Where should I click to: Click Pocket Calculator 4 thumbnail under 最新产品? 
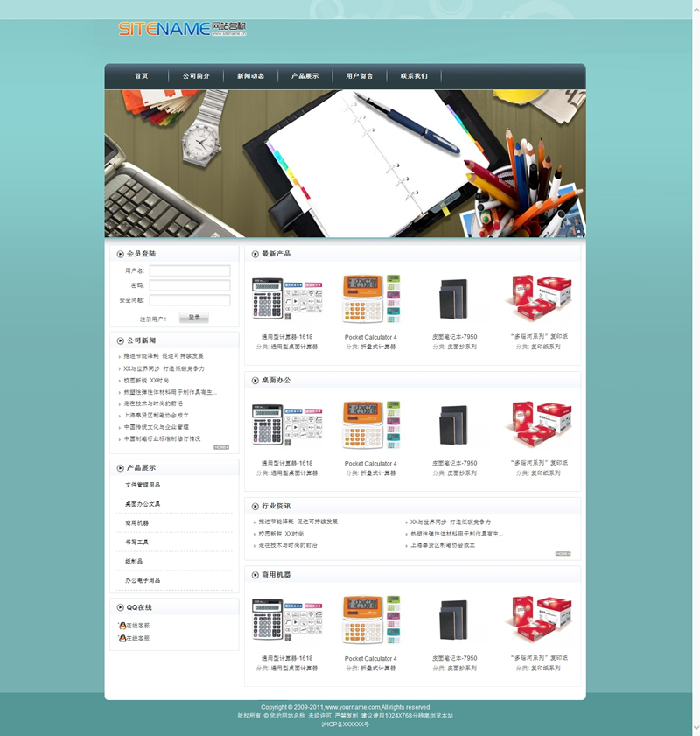tap(370, 299)
